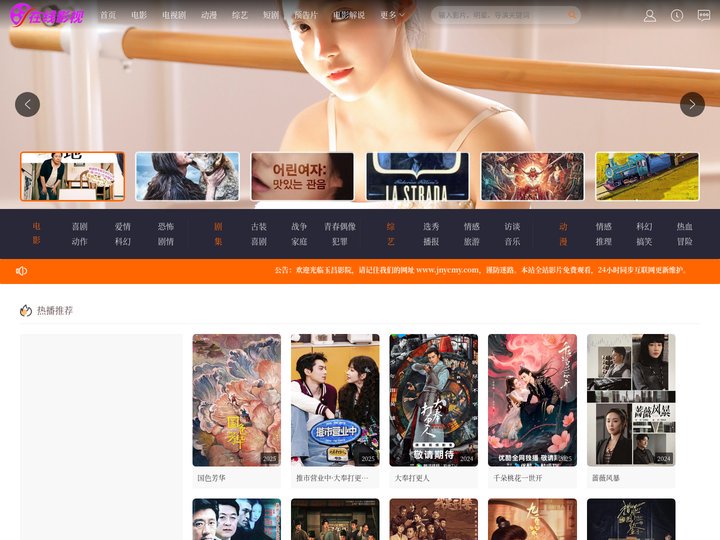Open the 预告片 nav tab
Image resolution: width=720 pixels, height=540 pixels.
306,15
